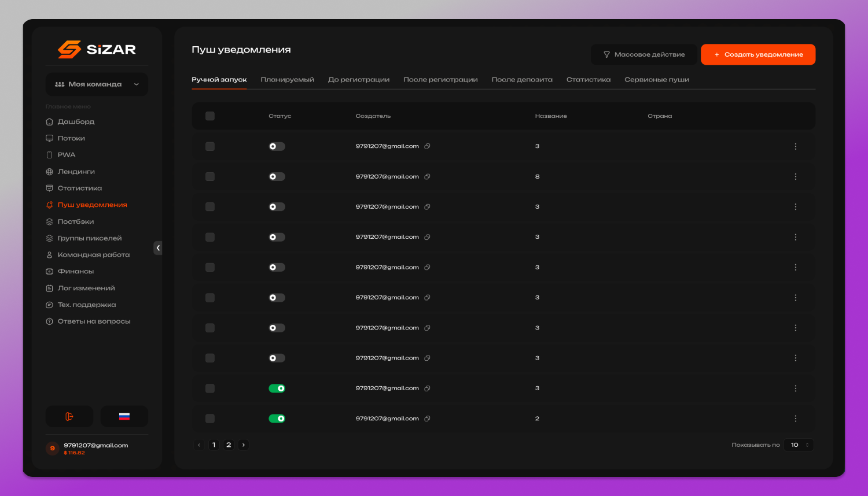This screenshot has width=868, height=496.
Task: Click the name value 2 in the table
Action: coord(538,419)
